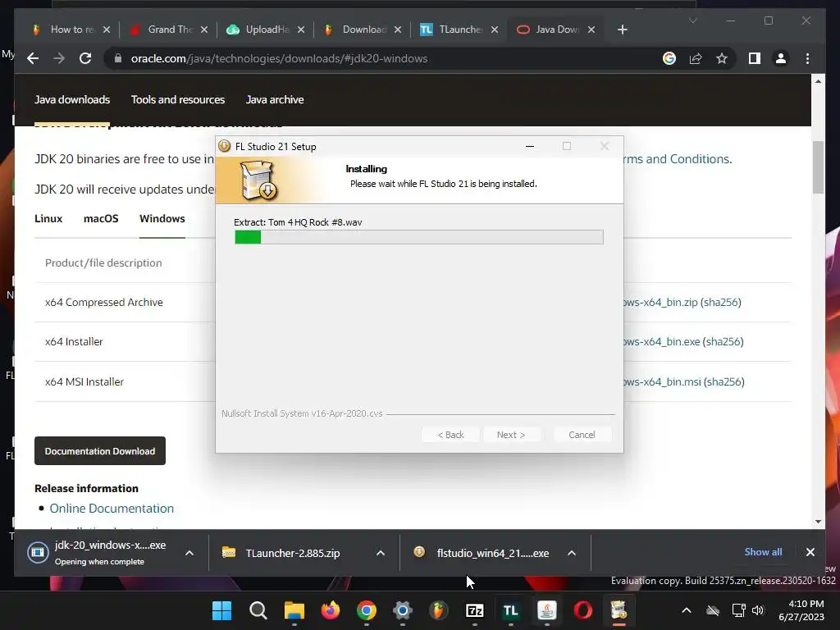Open Chrome three-dot menu
Screen dimensions: 840x630
click(807, 58)
